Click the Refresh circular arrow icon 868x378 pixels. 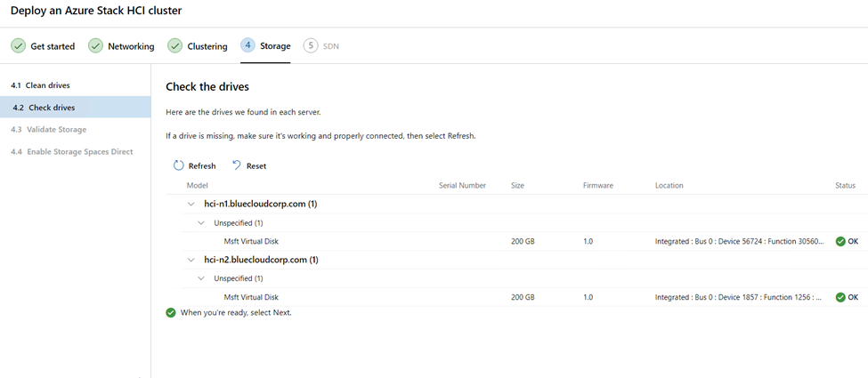(178, 165)
